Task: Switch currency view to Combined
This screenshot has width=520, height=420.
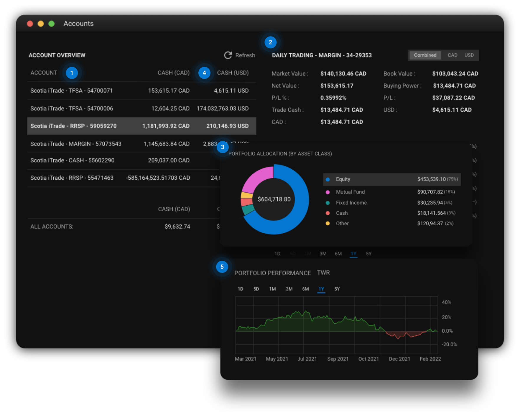Action: pos(425,55)
